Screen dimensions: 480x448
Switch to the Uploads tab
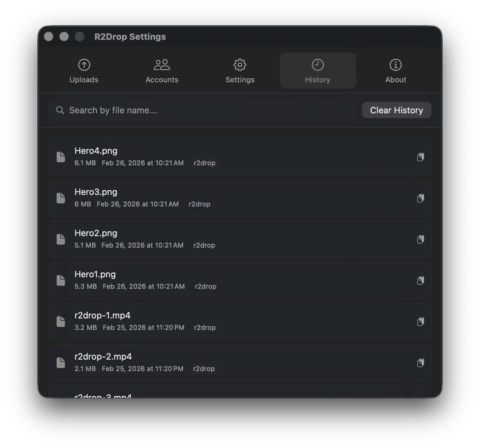[x=84, y=71]
